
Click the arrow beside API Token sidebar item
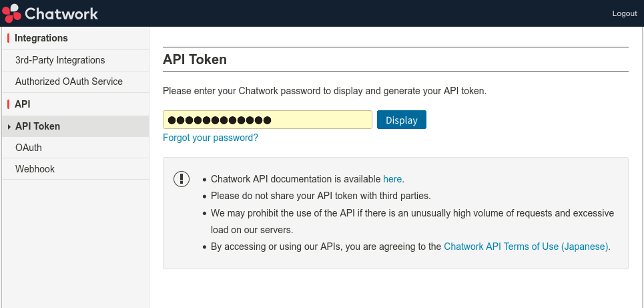click(8, 126)
